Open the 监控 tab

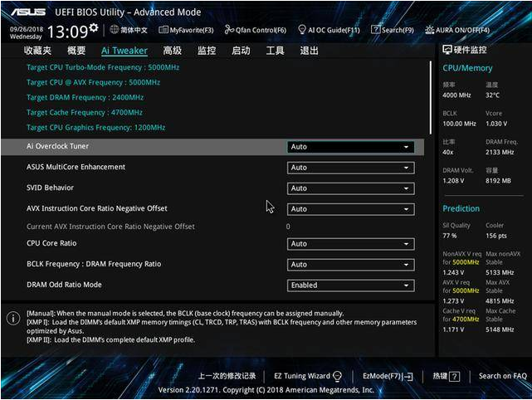click(x=207, y=51)
